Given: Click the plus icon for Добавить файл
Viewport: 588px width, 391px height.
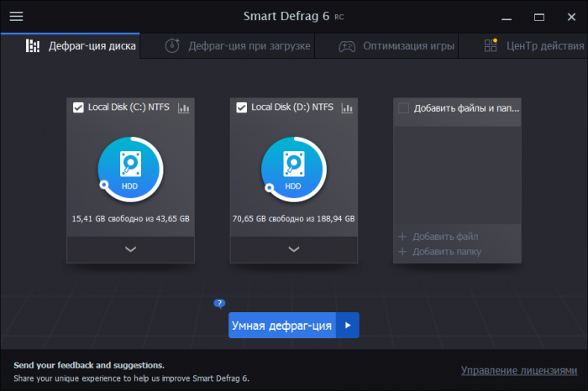Looking at the screenshot, I should click(x=402, y=237).
